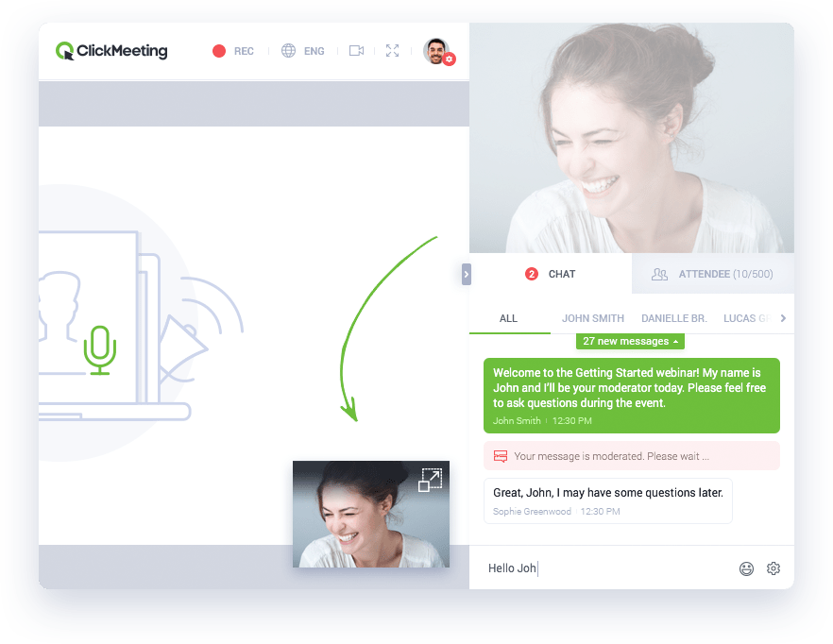Click the ClickMeeting logo
This screenshot has width=833, height=644.
(111, 51)
